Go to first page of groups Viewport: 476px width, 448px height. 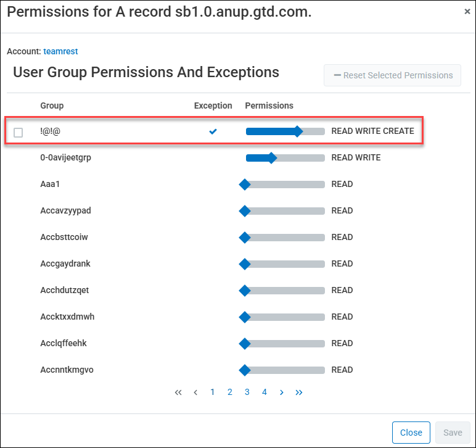pyautogui.click(x=178, y=392)
